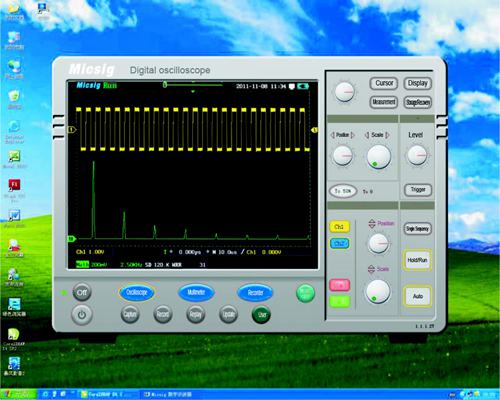Click the up-down arrows beside vertical Position
Screen dimensions: 500x400
tap(372, 223)
